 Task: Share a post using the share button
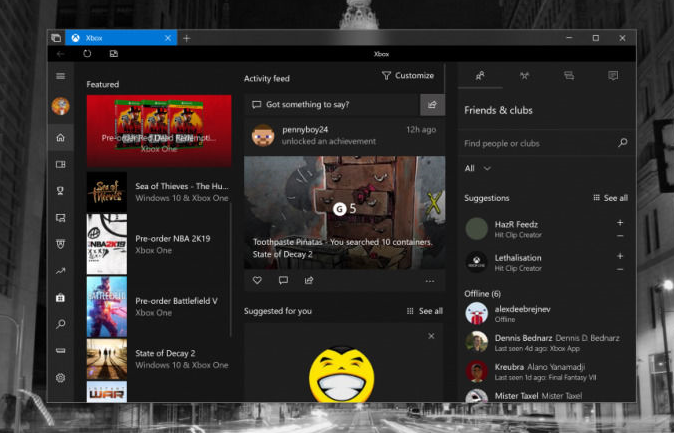pos(432,104)
